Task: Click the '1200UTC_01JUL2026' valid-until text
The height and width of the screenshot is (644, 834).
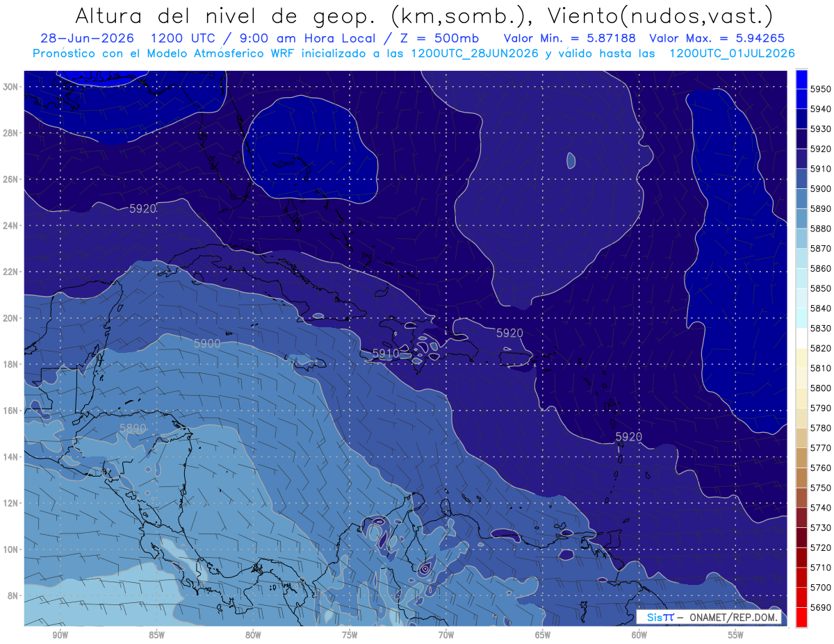Action: point(732,53)
